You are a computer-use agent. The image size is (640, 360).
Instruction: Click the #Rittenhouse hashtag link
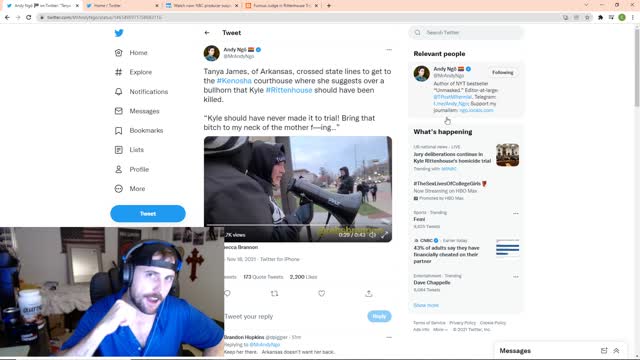(289, 90)
